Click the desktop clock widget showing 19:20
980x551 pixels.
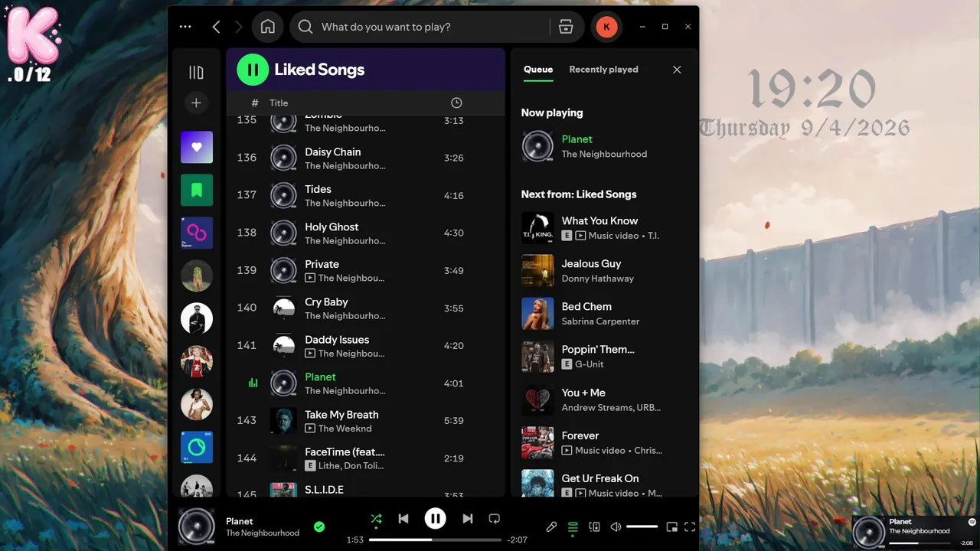812,90
